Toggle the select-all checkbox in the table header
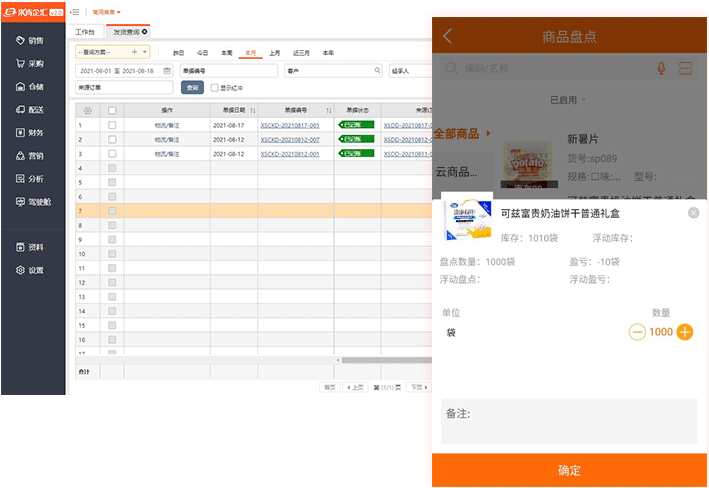This screenshot has height=488, width=709. point(112,110)
